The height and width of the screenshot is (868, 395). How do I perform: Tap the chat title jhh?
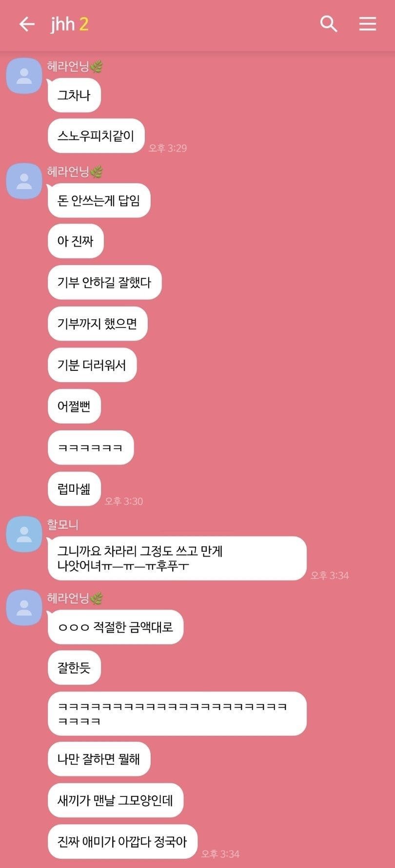click(62, 24)
